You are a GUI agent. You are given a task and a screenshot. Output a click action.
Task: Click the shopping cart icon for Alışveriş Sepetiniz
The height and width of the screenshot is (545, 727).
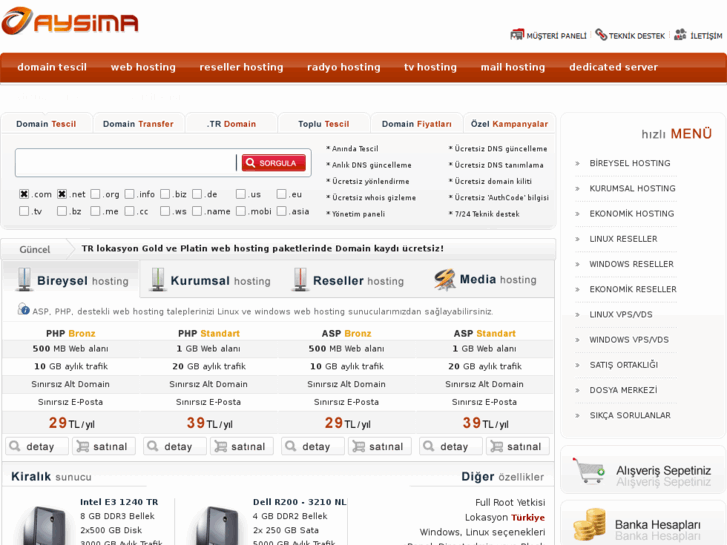pyautogui.click(x=588, y=471)
